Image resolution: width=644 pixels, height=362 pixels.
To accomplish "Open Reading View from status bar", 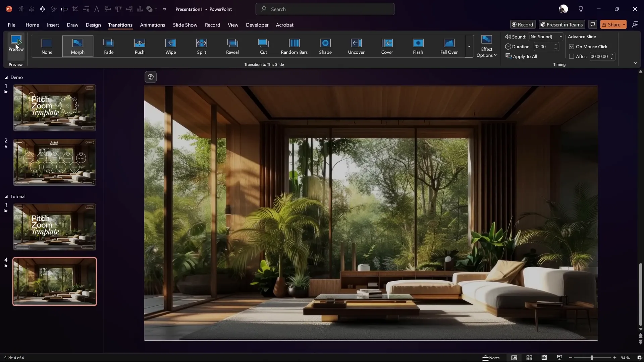I will click(544, 358).
